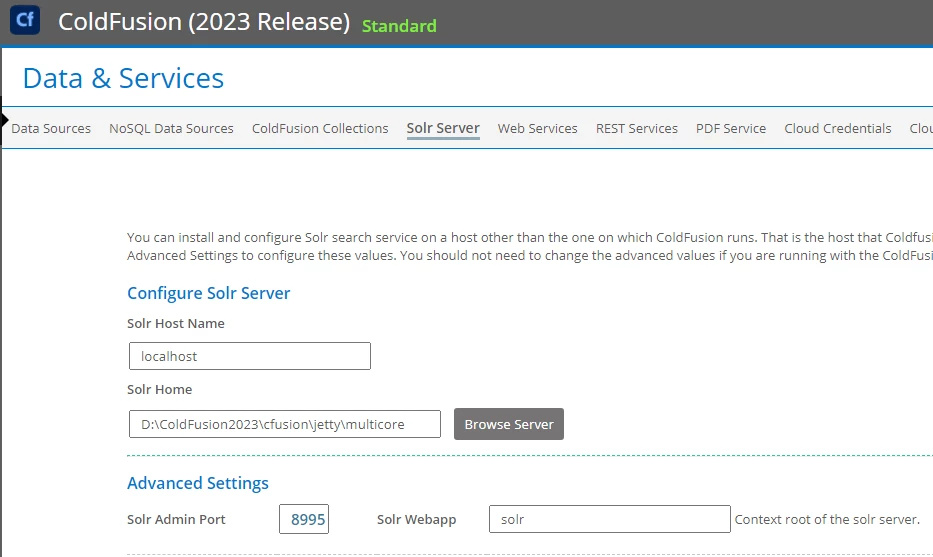Viewport: 933px width, 557px height.
Task: Click the Solr Webapp input field
Action: [610, 519]
